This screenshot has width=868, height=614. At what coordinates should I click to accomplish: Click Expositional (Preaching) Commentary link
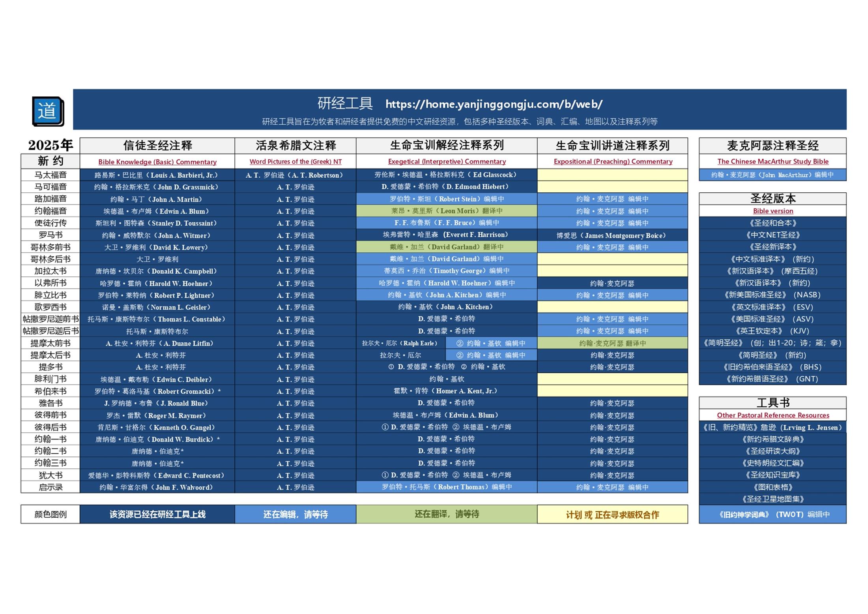tap(613, 161)
